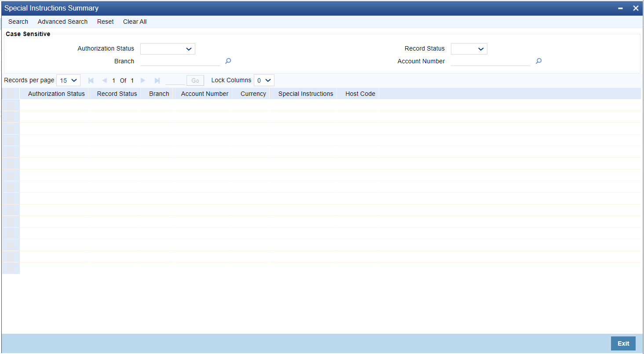The width and height of the screenshot is (644, 354).
Task: Click the Go button for page jump
Action: [x=195, y=80]
